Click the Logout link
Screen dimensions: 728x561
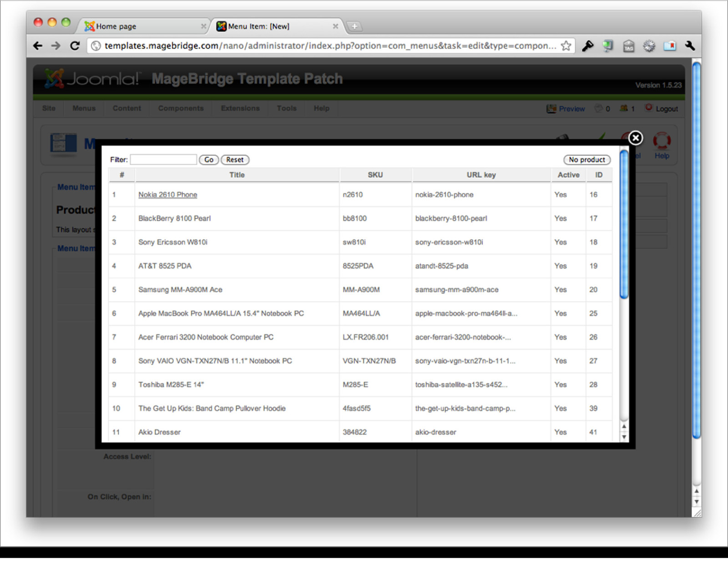point(667,109)
